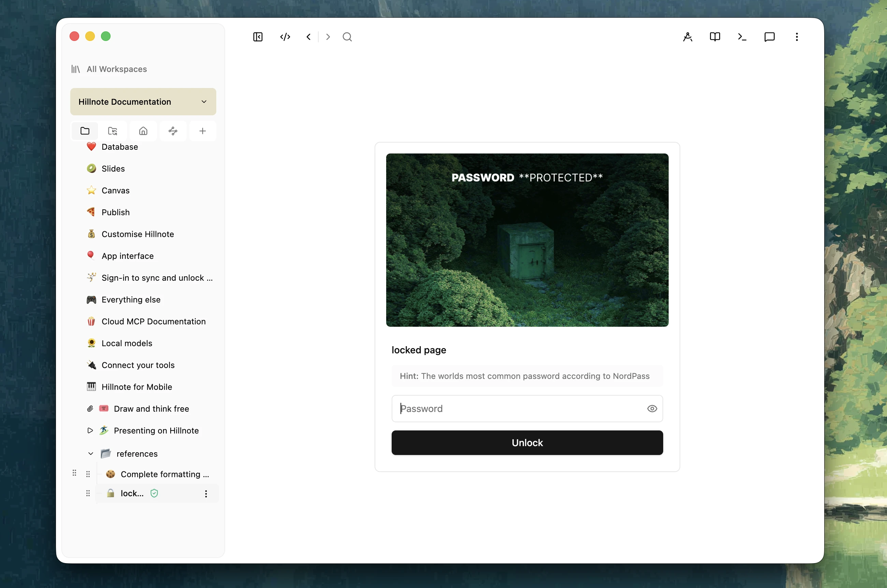Viewport: 887px width, 588px height.
Task: Open Everything else page
Action: (x=131, y=299)
